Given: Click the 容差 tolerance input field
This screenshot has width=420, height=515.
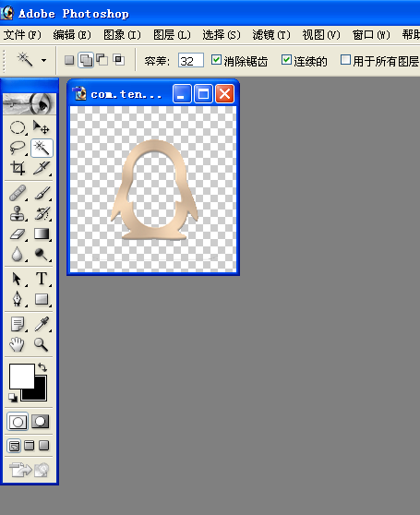Looking at the screenshot, I should (x=191, y=60).
